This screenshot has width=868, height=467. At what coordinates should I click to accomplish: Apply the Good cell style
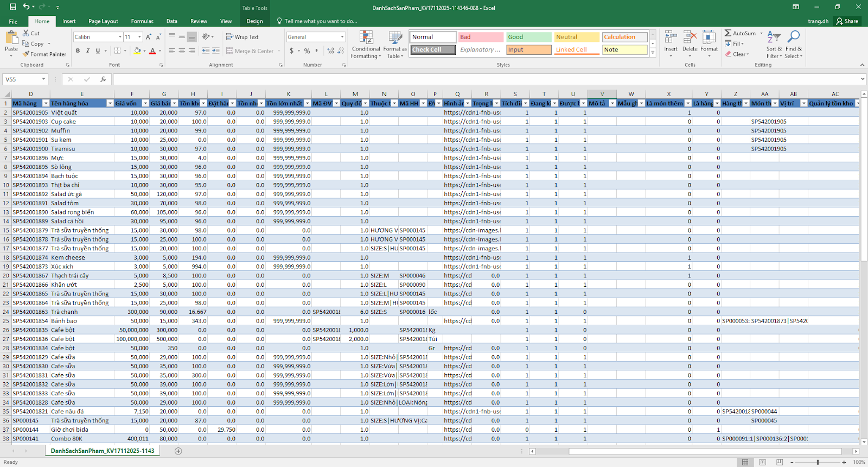click(528, 37)
